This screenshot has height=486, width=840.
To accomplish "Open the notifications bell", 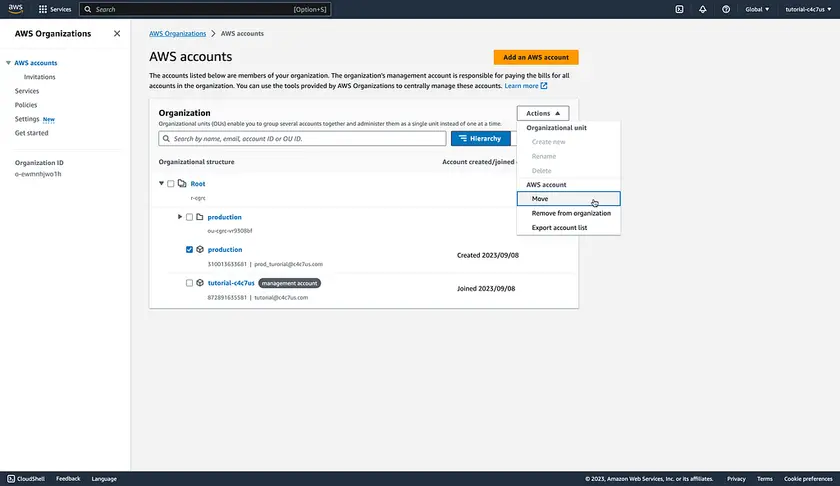I will tap(702, 9).
